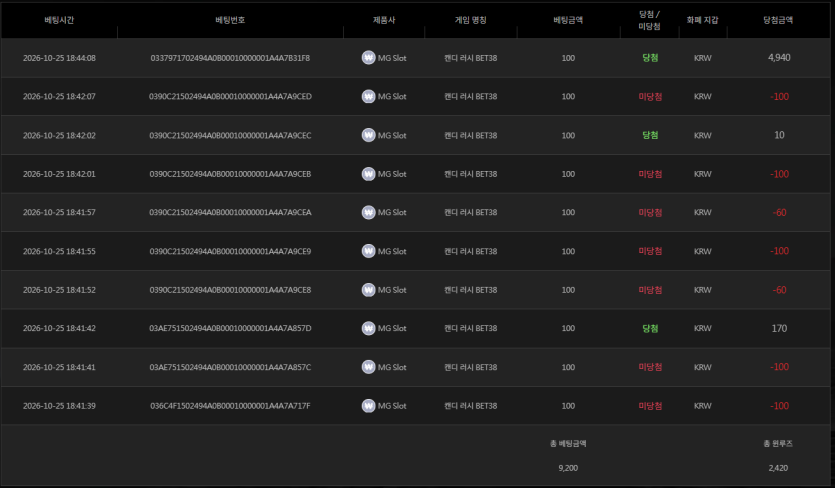Image resolution: width=835 pixels, height=488 pixels.
Task: Click the timestamp 2026-10-25 18:41:55
Action: (59, 251)
